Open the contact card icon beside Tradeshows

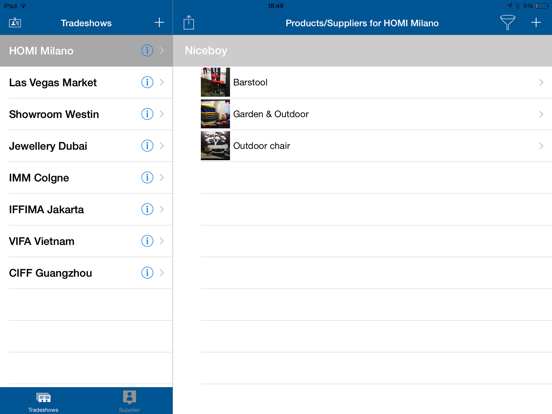click(x=15, y=23)
